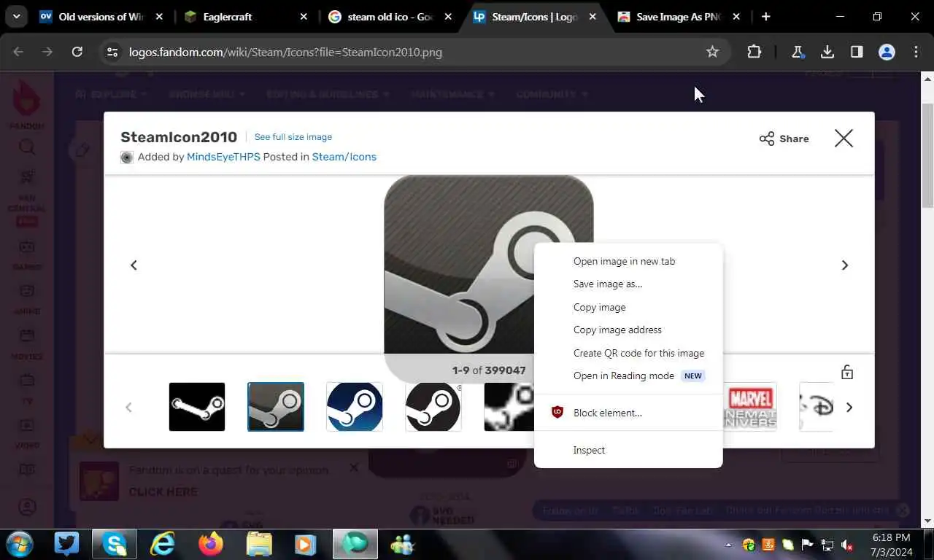Open the MindsEyeTHPS user link
Viewport: 934px width, 560px height.
click(x=223, y=157)
